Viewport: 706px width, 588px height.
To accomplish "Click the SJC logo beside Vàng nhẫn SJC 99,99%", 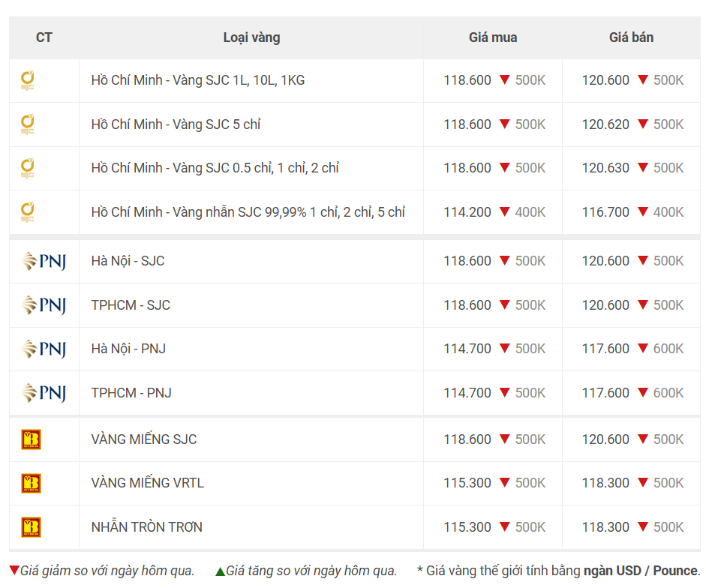I will [28, 212].
